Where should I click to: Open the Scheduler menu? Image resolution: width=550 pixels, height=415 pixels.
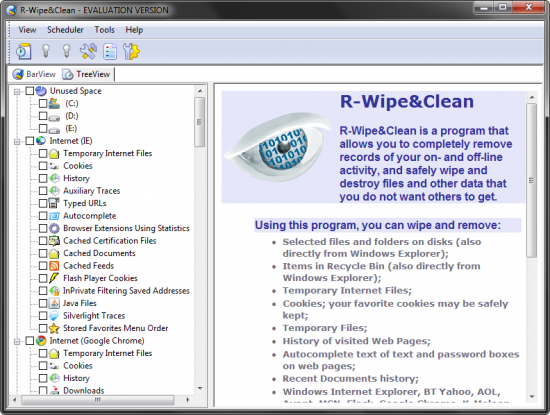(x=65, y=30)
